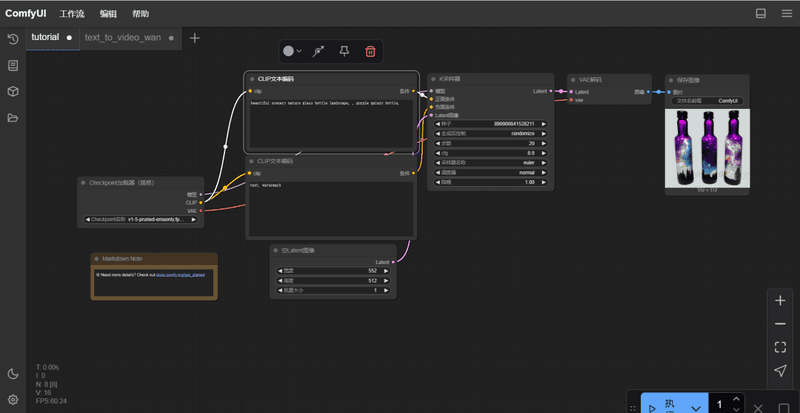Open the Checkpoint name selector

tap(140, 220)
